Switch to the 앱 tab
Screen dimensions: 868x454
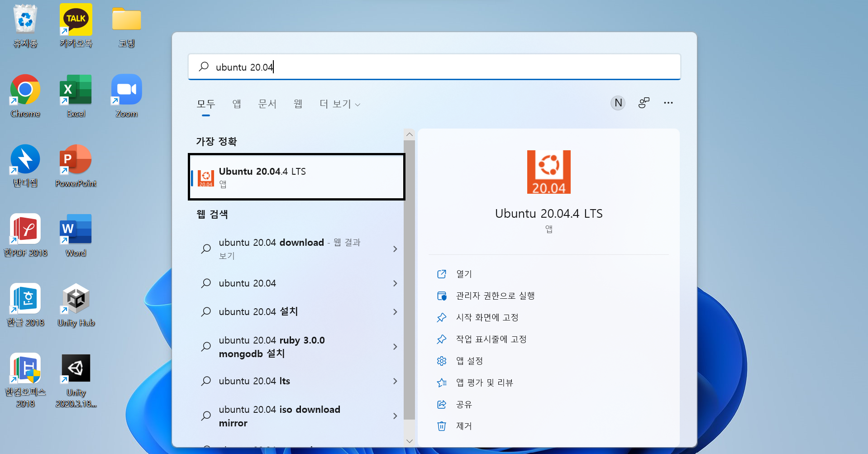237,104
